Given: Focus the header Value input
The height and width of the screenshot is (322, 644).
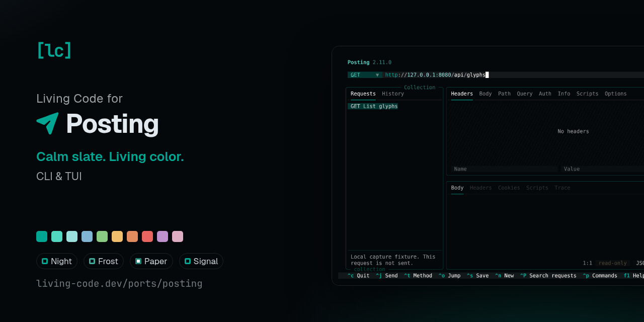Looking at the screenshot, I should point(603,169).
